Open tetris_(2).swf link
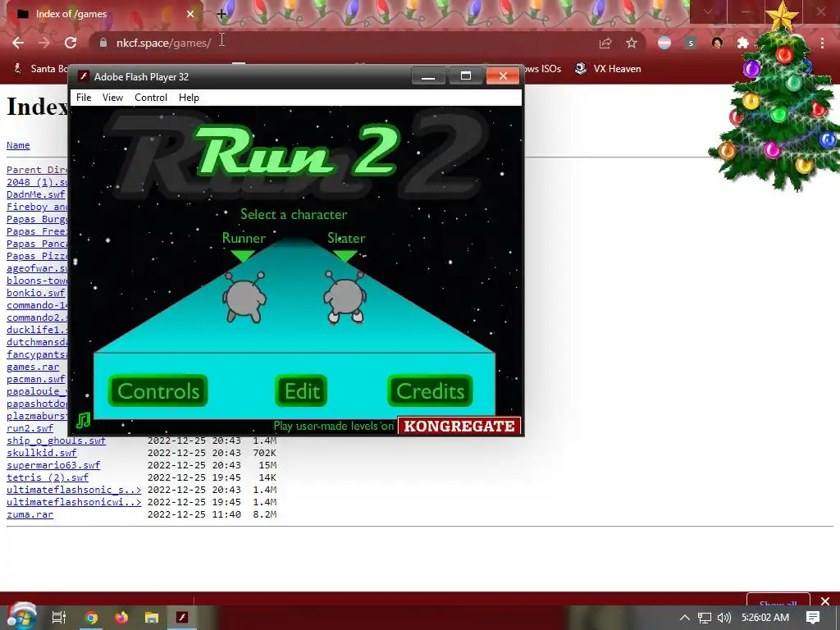The image size is (840, 630). point(48,477)
